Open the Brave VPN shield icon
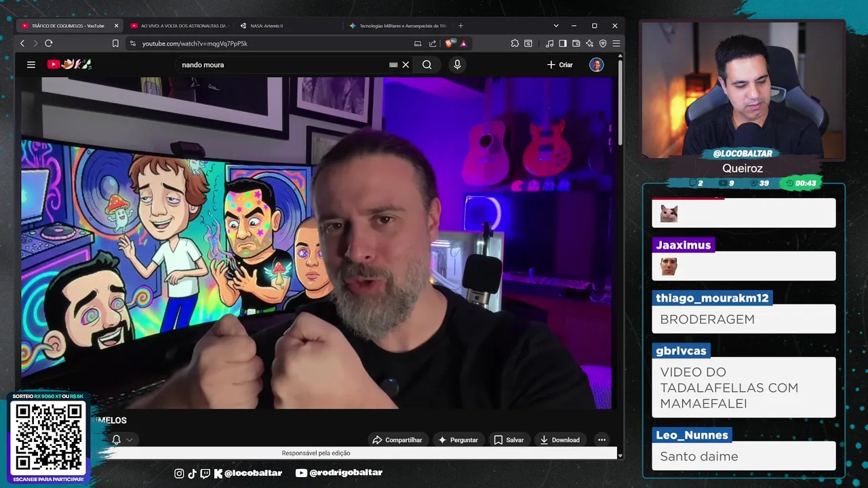This screenshot has height=488, width=868. pos(603,43)
